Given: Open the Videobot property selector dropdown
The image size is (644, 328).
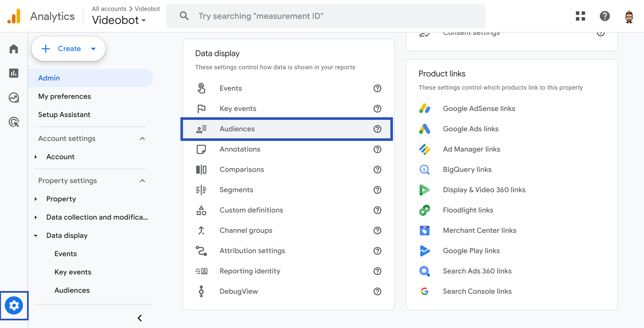Looking at the screenshot, I should (x=119, y=20).
